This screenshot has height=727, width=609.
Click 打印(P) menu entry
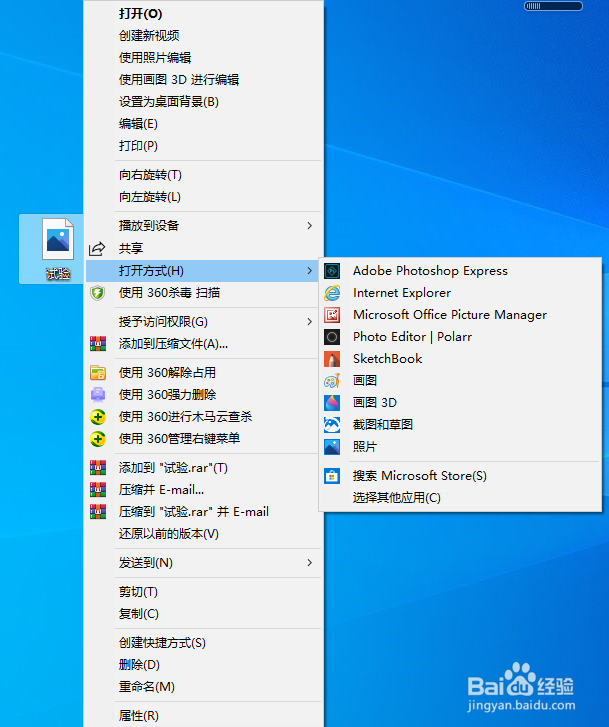[138, 146]
